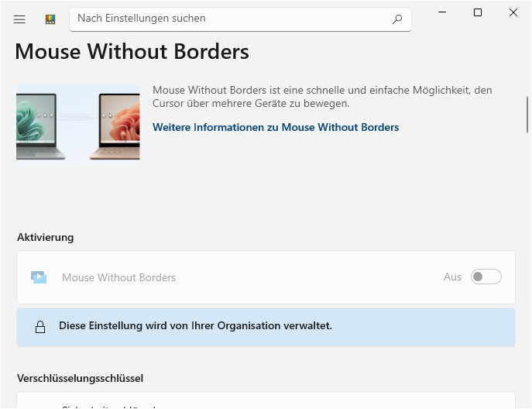Toggle the Mouse Without Borders switch
The height and width of the screenshot is (409, 532).
pos(486,277)
